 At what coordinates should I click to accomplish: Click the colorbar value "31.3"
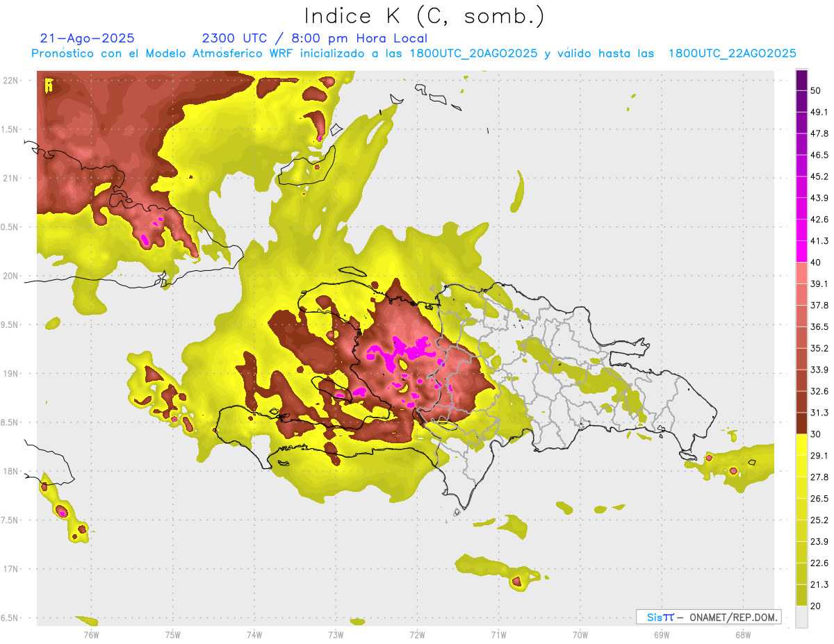tap(819, 413)
